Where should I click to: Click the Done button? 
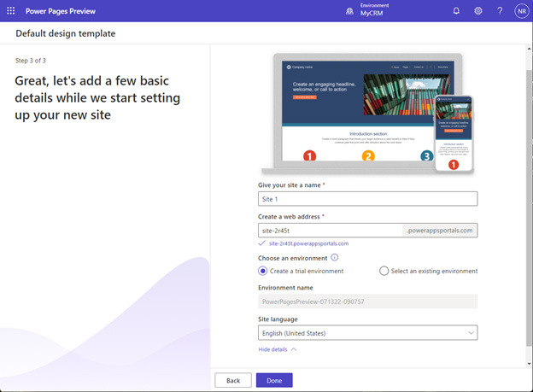(x=274, y=380)
